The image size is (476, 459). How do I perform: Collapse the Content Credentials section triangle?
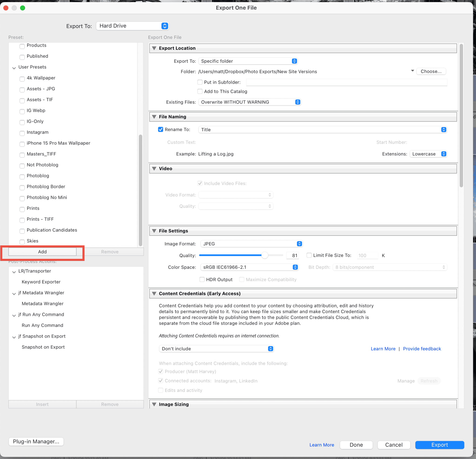point(154,293)
